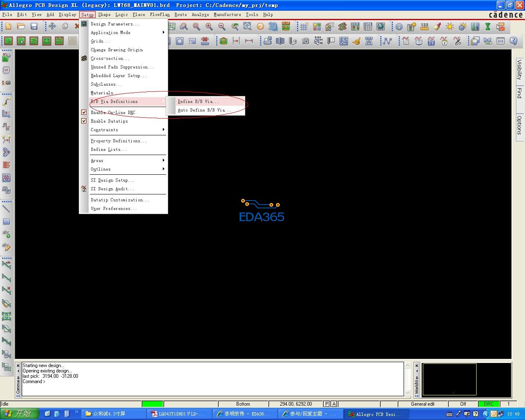Expand hidden quick launch icons chevron
This screenshot has width=525, height=420.
[x=76, y=412]
